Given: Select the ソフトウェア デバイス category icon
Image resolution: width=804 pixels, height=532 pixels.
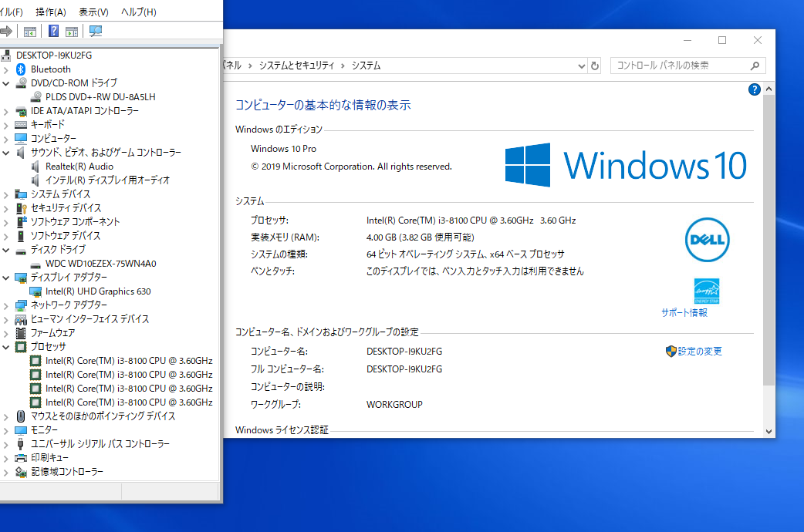Looking at the screenshot, I should (21, 236).
